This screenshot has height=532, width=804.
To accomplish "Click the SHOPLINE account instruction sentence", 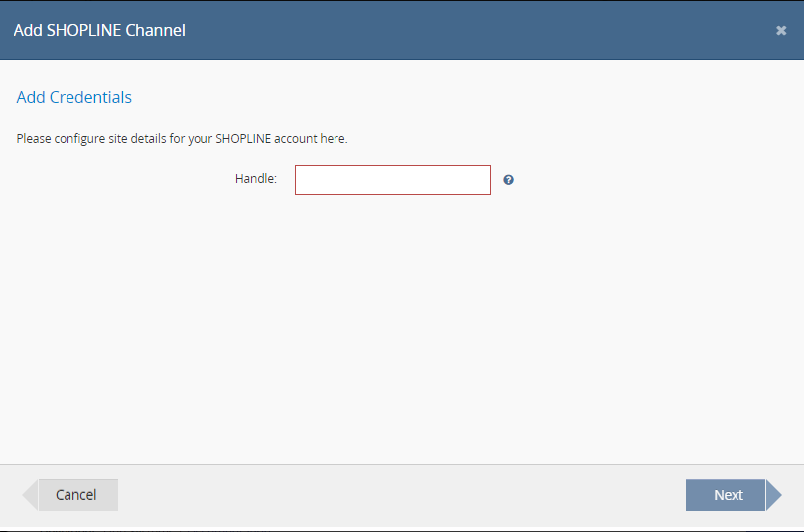I will (x=182, y=139).
